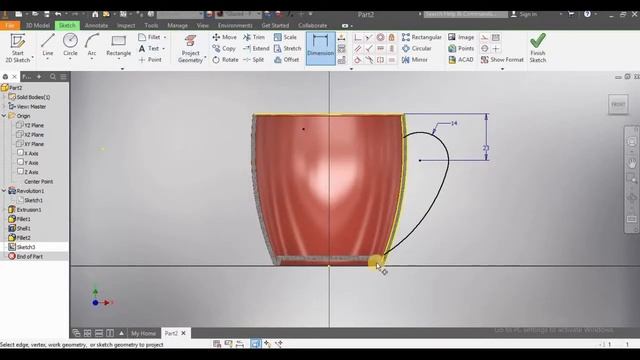
Task: Select the Text tool
Action: (149, 49)
